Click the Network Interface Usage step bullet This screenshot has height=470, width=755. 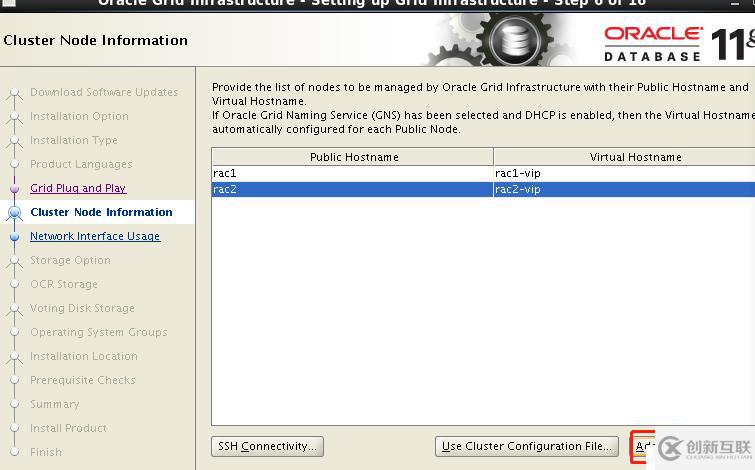14,236
